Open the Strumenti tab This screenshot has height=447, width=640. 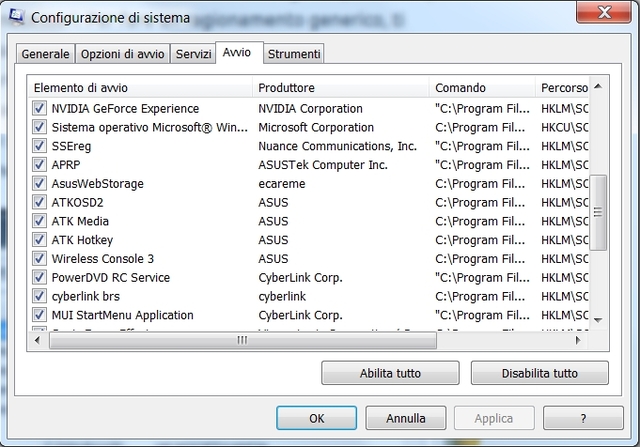pyautogui.click(x=294, y=54)
